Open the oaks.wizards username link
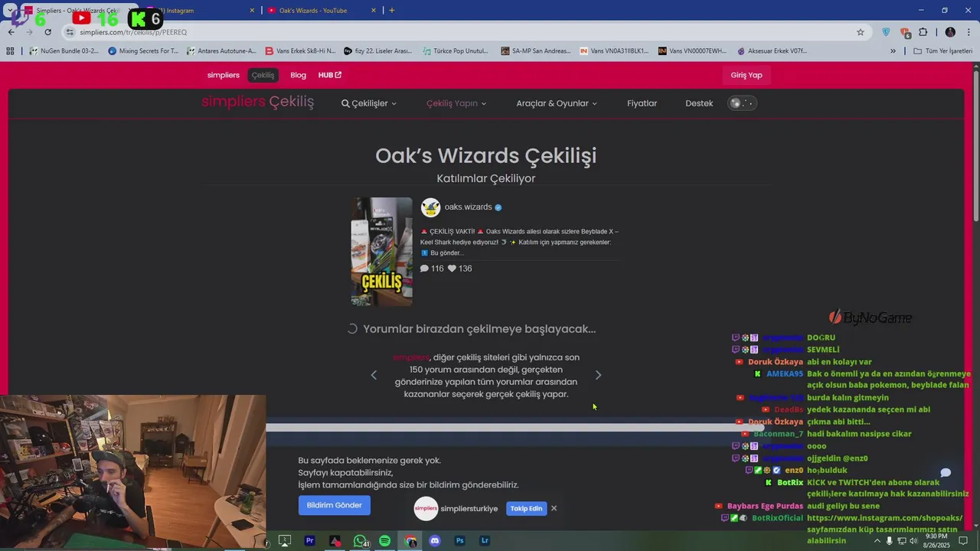The height and width of the screenshot is (551, 980). tap(468, 207)
